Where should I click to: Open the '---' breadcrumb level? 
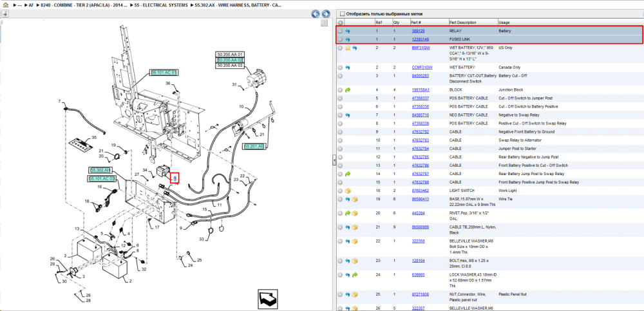[19, 5]
